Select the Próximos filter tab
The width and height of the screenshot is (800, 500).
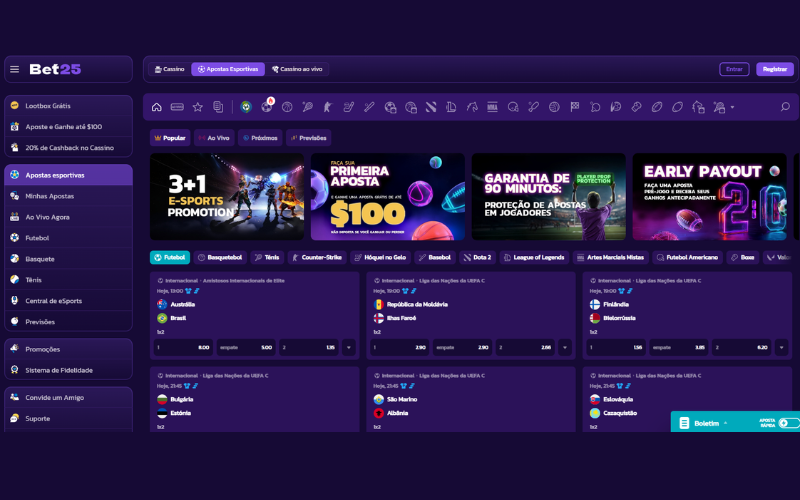(260, 138)
